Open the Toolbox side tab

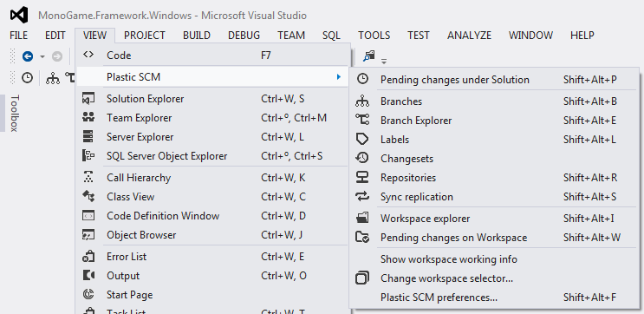15,113
